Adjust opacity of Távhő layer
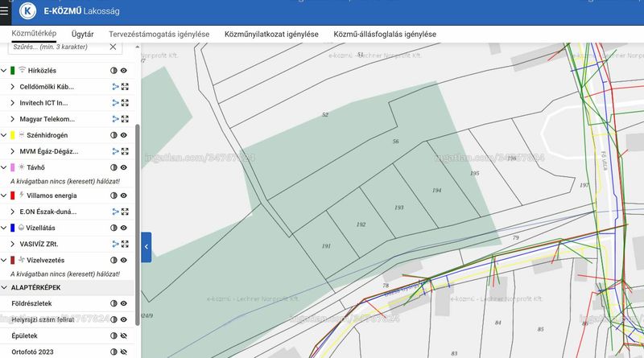The width and height of the screenshot is (644, 358). [114, 167]
